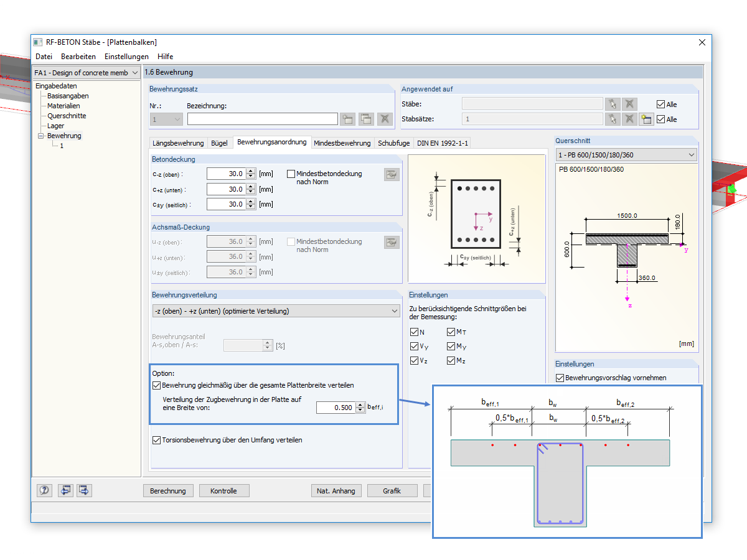Click the RF-BETON window title icon
This screenshot has width=747, height=560.
38,42
